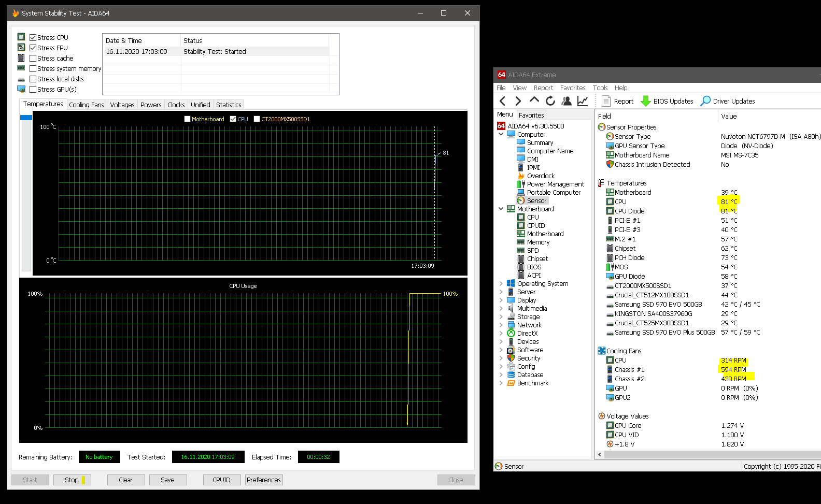Click AIDA64 v6.30.5500 root icon

pos(501,126)
